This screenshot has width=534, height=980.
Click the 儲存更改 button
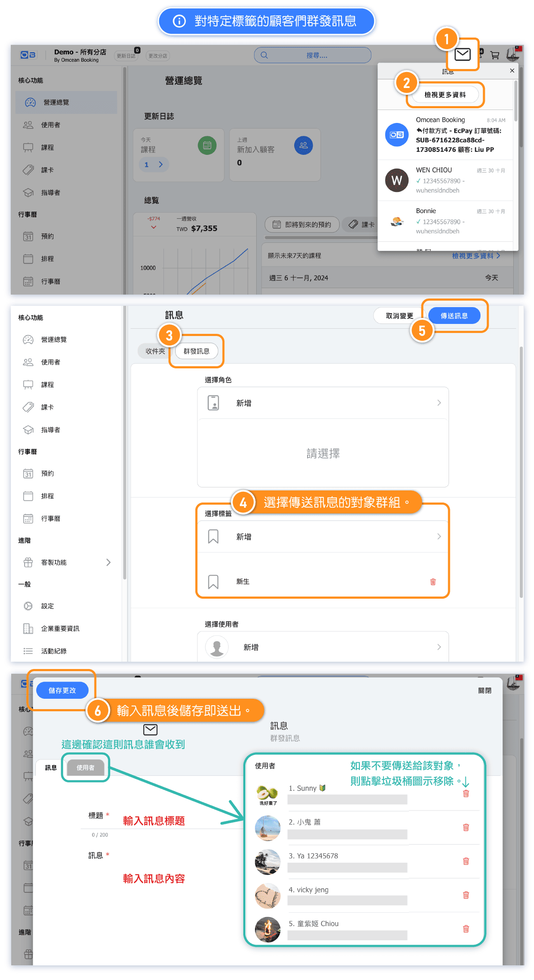tap(62, 691)
